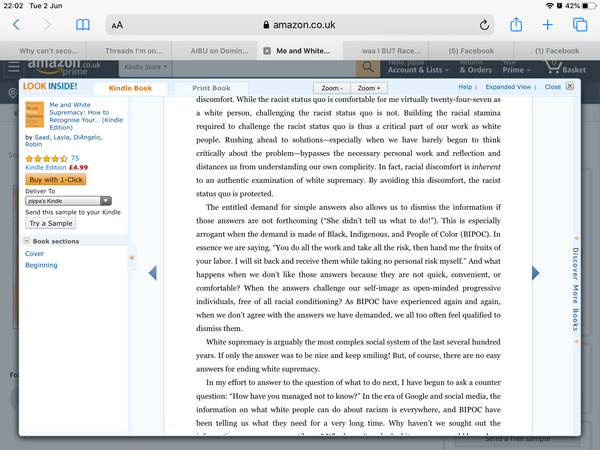Switch to 'Why can't seco...' Safari tab
Screen dimensions: 600x450
point(43,51)
